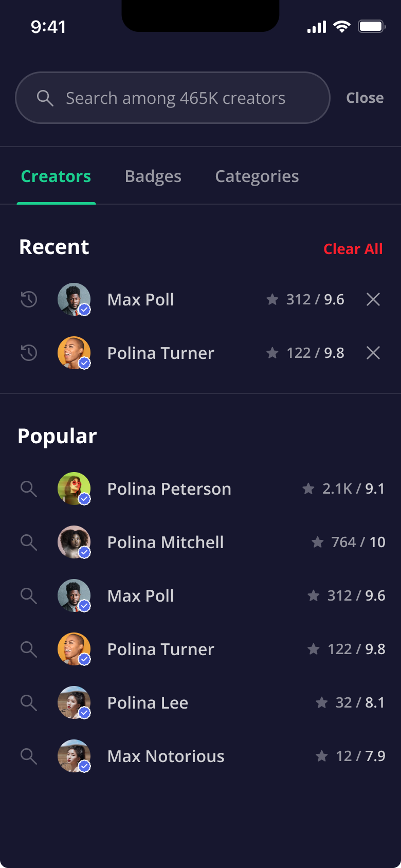Open Polina Turner in Popular list
Image resolution: width=401 pixels, height=868 pixels.
pos(160,649)
